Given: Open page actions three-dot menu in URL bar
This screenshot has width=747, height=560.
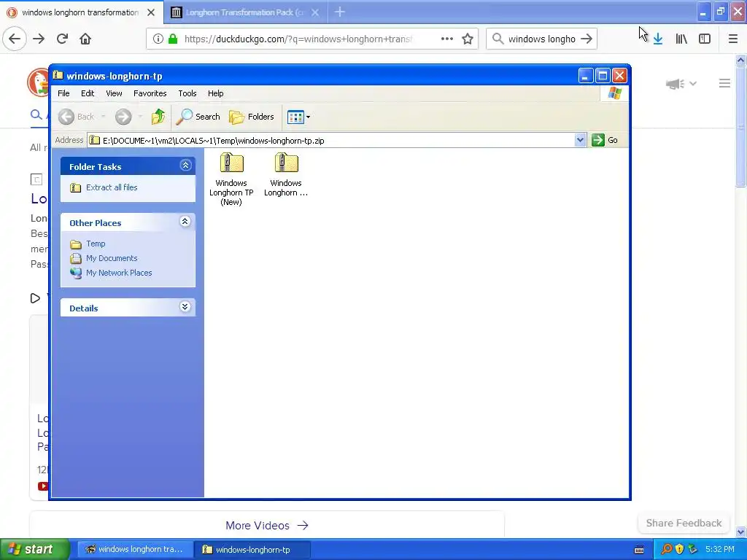Looking at the screenshot, I should pos(447,39).
